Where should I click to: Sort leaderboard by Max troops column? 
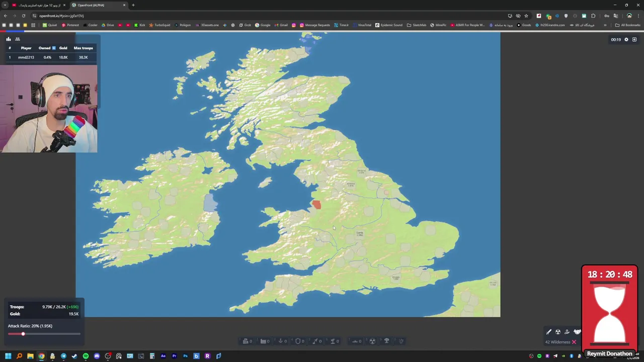coord(84,48)
